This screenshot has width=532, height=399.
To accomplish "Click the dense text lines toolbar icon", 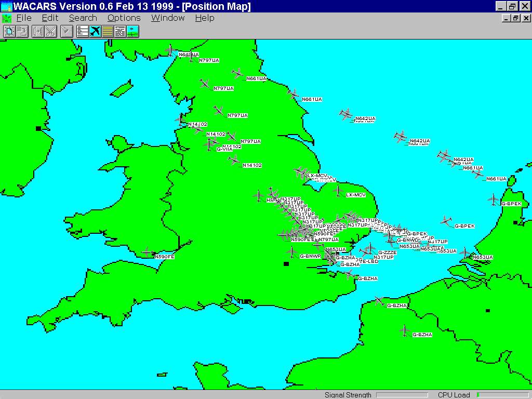I will coord(120,31).
